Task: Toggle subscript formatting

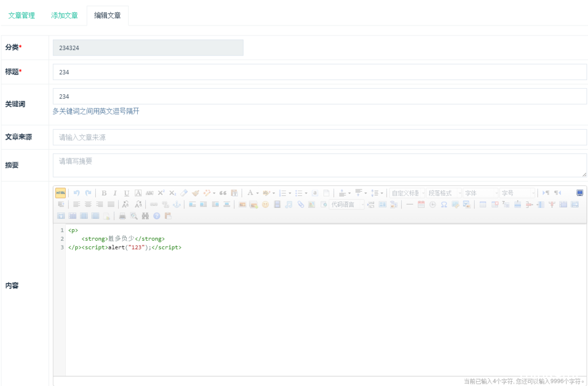Action: [173, 193]
